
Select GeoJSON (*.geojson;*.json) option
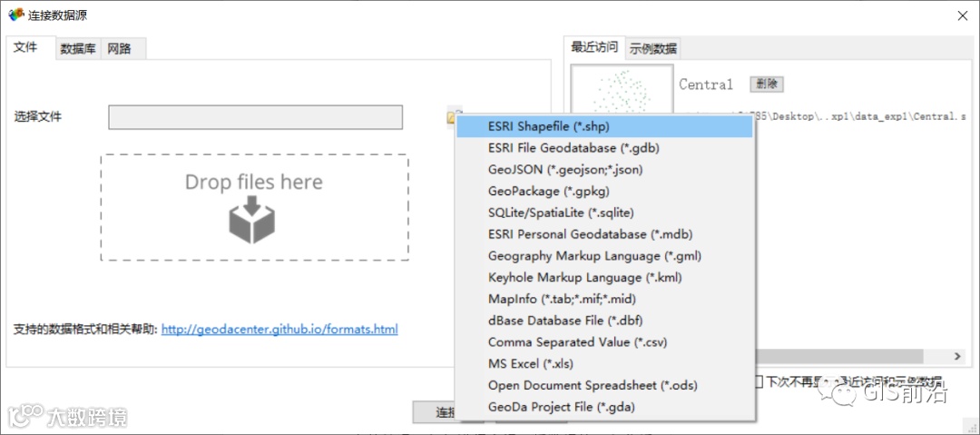[x=604, y=170]
